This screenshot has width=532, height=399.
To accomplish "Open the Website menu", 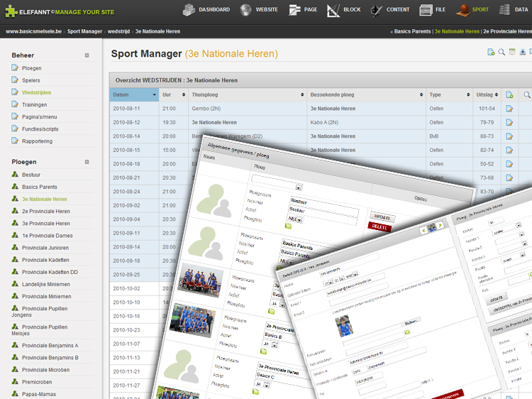I will [259, 10].
